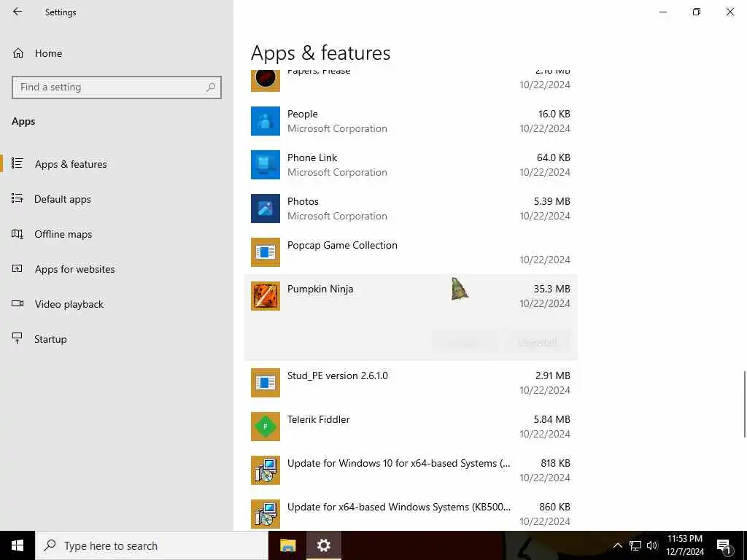Click the Pumpkin Ninja app icon
This screenshot has height=560, width=747.
266,296
